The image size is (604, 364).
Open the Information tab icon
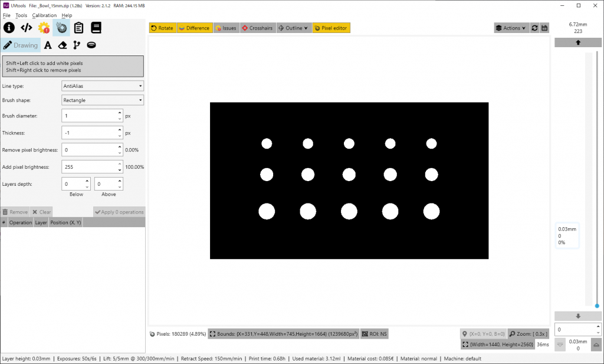(x=9, y=28)
